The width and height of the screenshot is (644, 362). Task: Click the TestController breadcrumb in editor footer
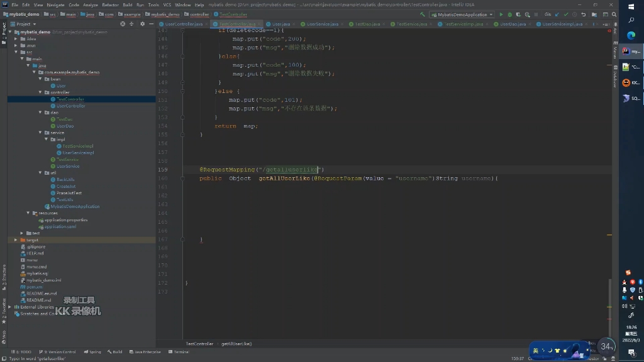click(199, 344)
